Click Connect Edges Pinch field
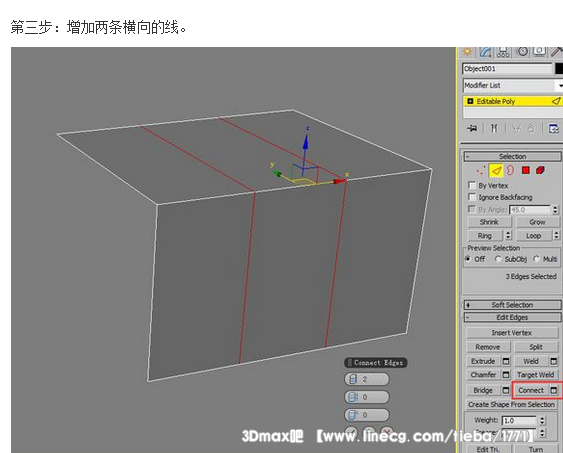Image resolution: width=563 pixels, height=453 pixels. pos(367,397)
